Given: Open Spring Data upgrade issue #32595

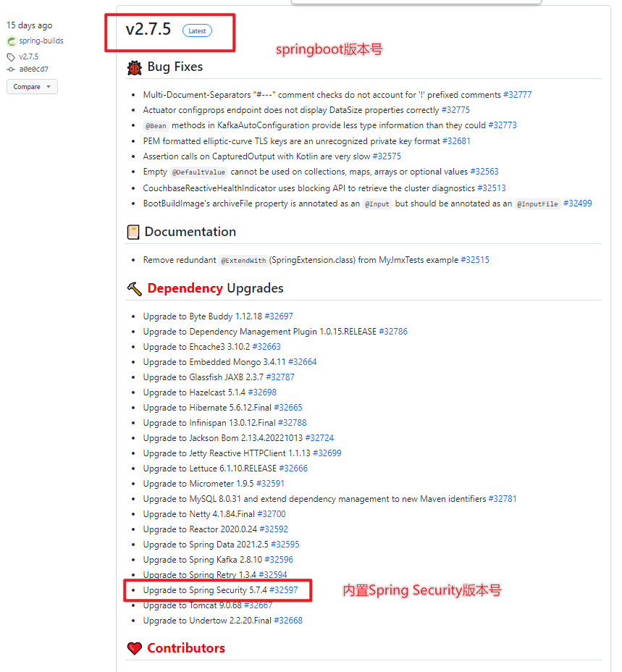Looking at the screenshot, I should 285,545.
